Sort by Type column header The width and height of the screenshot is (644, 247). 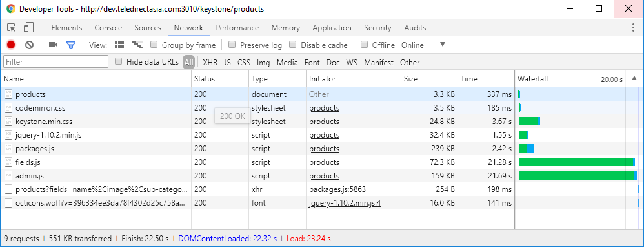coord(277,79)
